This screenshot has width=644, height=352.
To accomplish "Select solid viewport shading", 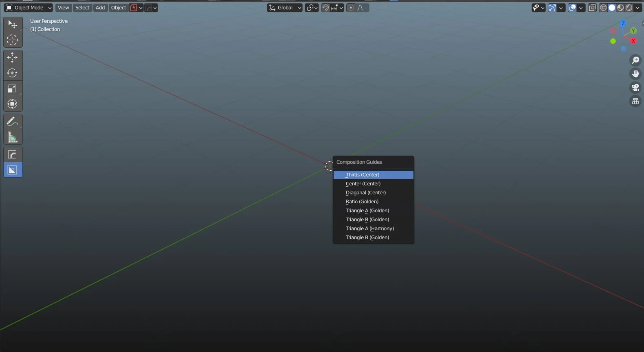I will pyautogui.click(x=612, y=8).
